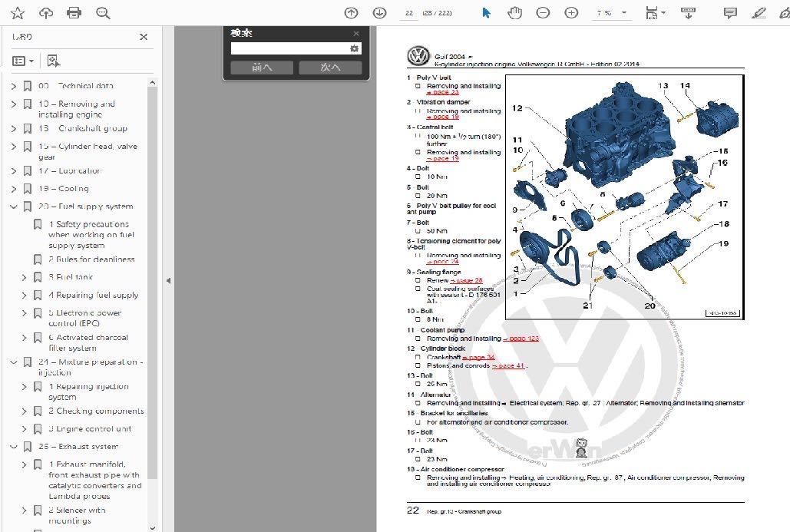Viewport: 790px width, 532px height.
Task: Click the find bookmark icon
Action: pos(54,61)
